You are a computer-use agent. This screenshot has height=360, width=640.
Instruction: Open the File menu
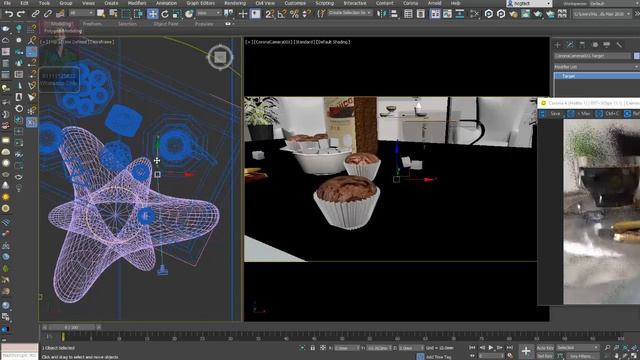click(x=7, y=3)
